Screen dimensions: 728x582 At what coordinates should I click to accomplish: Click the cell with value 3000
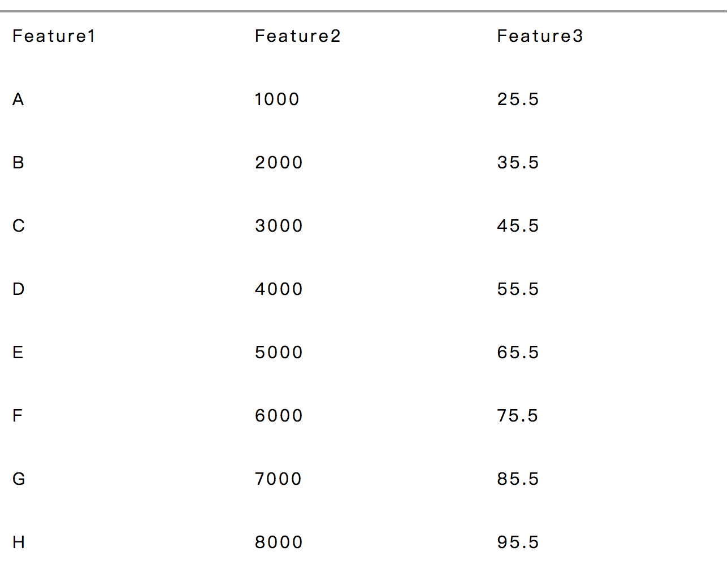(x=279, y=226)
